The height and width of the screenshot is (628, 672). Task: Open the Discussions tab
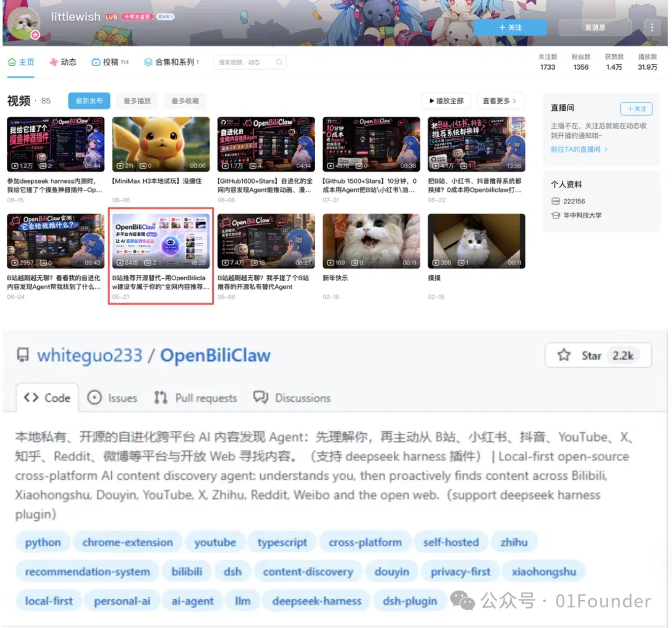click(292, 398)
